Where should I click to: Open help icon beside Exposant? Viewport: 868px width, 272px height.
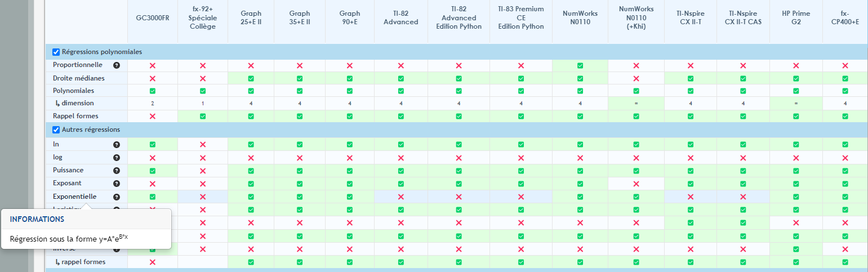coord(117,184)
